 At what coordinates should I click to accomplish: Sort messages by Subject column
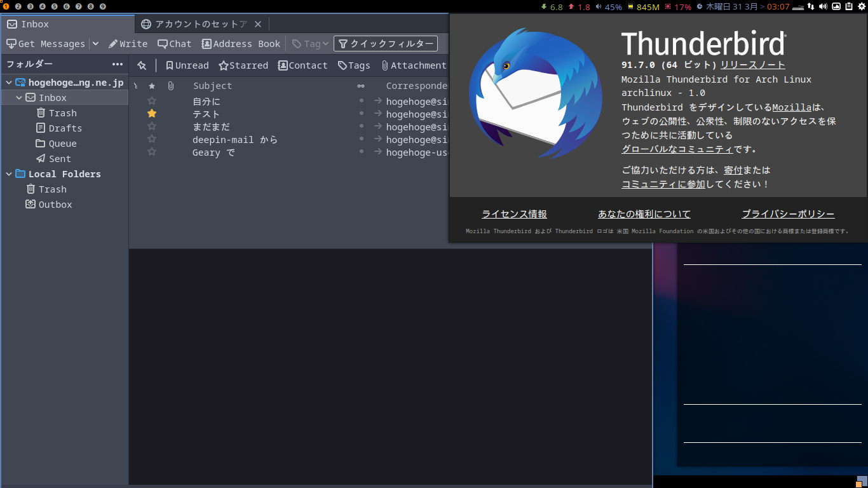pyautogui.click(x=213, y=86)
